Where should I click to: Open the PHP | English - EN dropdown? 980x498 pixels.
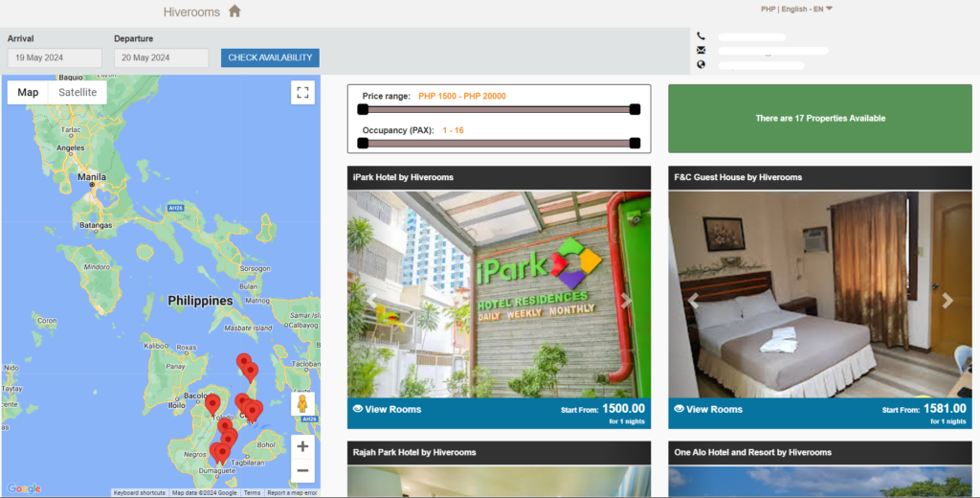[x=796, y=9]
